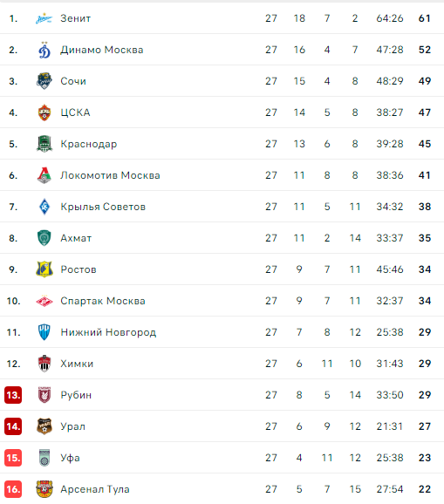Click the Зенит club logo
Viewport: 444px width, 504px height.
tap(44, 18)
